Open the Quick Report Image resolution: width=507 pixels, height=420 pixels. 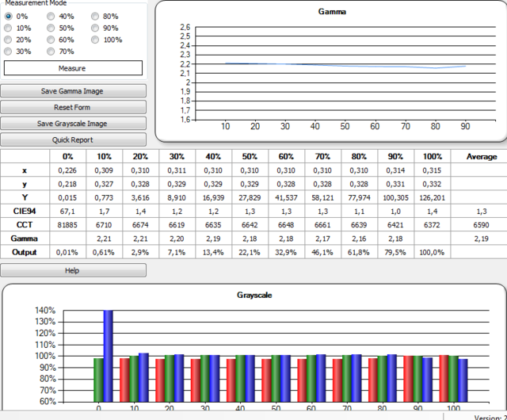[73, 139]
